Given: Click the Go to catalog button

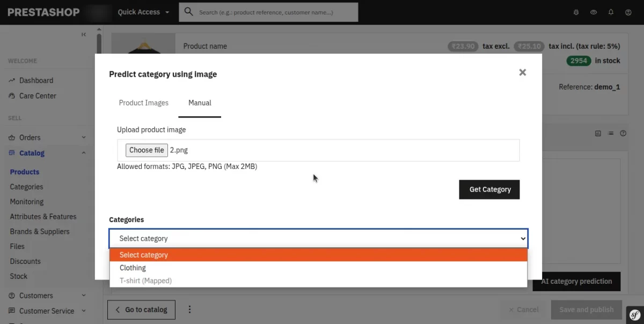Looking at the screenshot, I should (141, 310).
